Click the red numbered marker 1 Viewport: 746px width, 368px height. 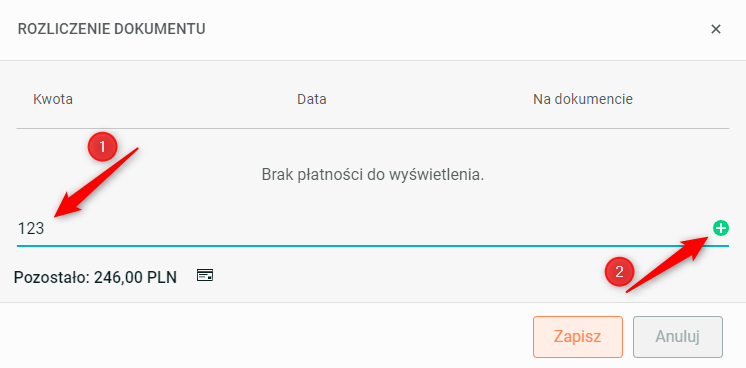102,146
